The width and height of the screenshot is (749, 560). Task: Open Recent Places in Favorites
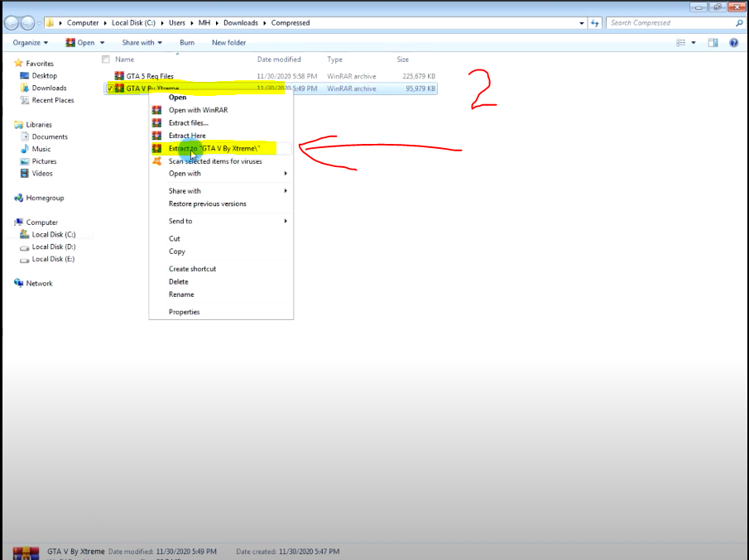(53, 100)
